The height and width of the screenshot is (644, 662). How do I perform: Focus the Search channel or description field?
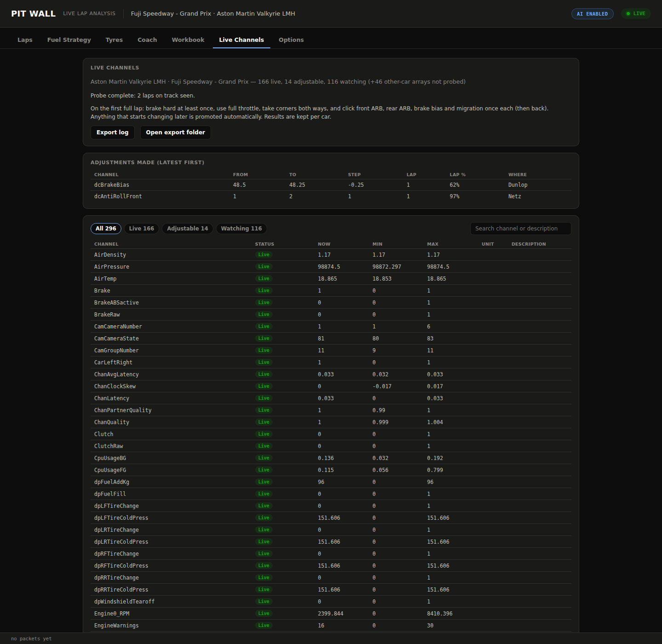click(520, 229)
